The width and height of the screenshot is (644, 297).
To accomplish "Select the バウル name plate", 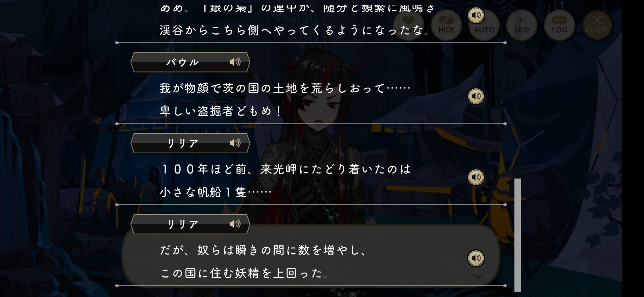I will [190, 62].
